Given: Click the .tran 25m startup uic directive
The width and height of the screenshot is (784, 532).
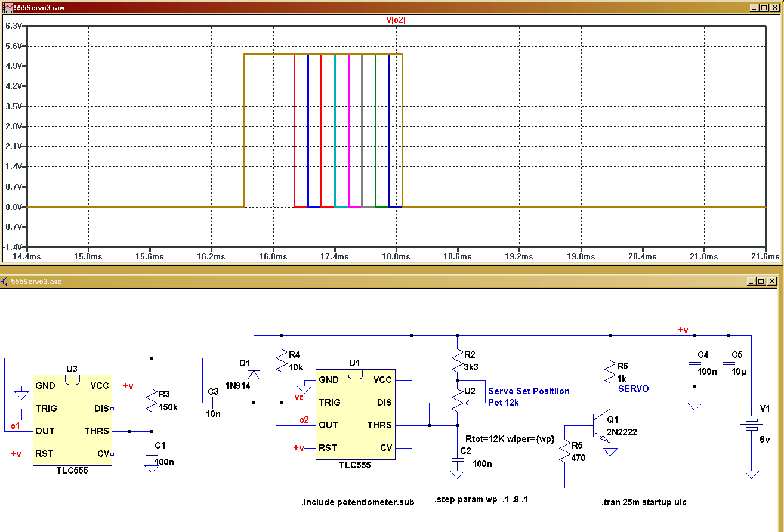Looking at the screenshot, I should (644, 502).
